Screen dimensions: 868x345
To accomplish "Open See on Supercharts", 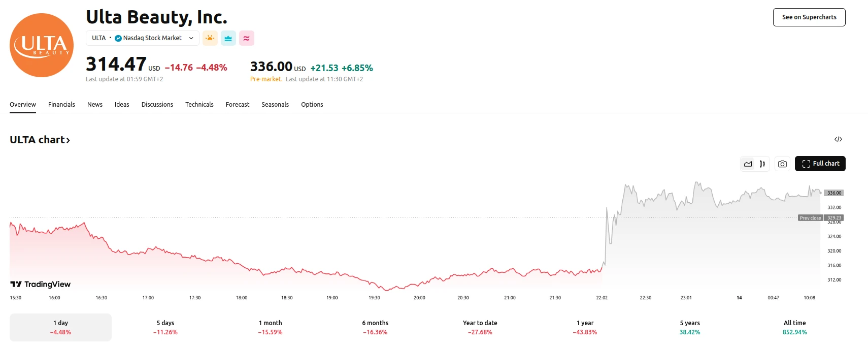I will point(809,17).
